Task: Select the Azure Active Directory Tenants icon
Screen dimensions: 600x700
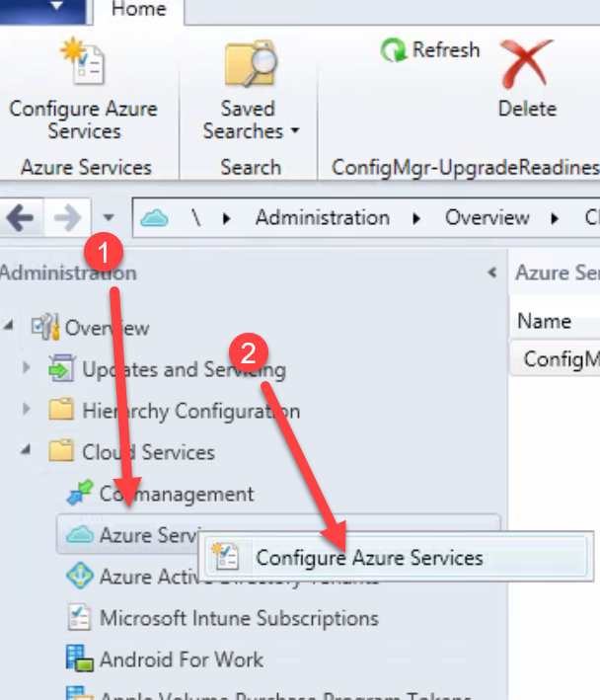Action: point(79,577)
